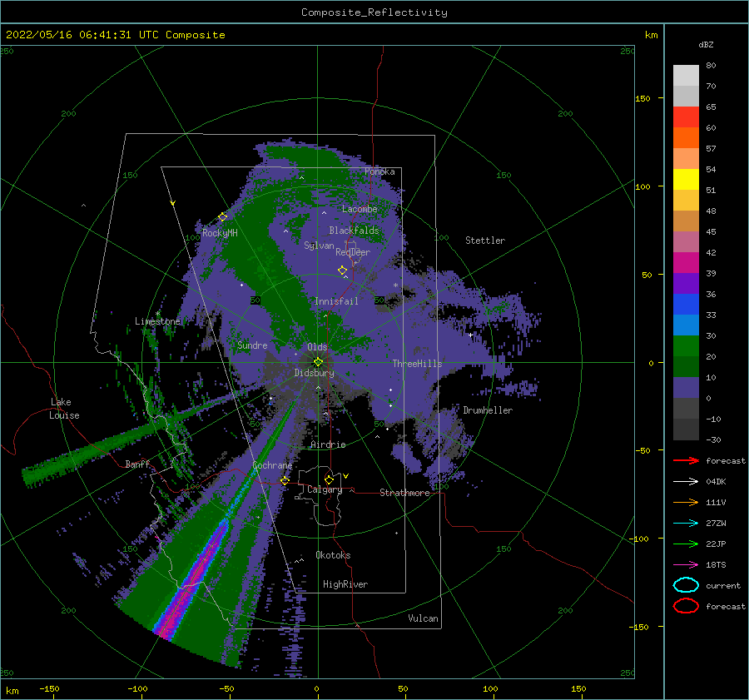Viewport: 749px width, 700px height.
Task: Select the lightest grey 70–80 dBZ swatch
Action: [x=686, y=76]
